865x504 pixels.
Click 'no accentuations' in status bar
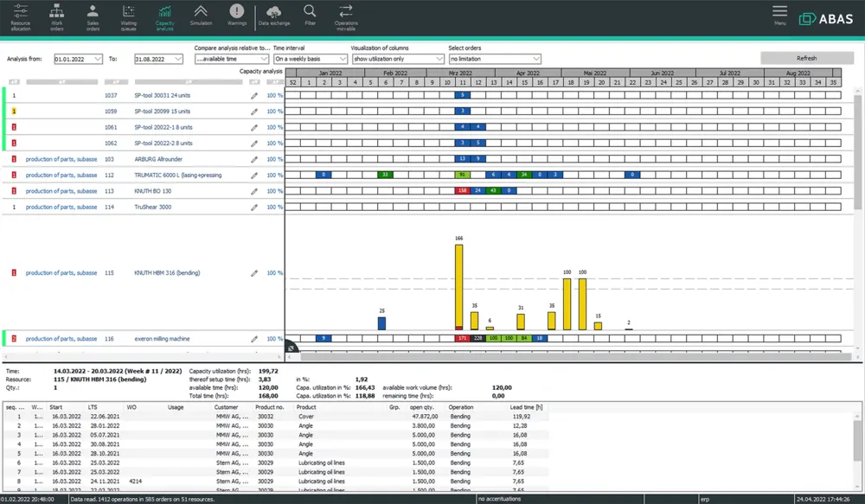click(500, 499)
